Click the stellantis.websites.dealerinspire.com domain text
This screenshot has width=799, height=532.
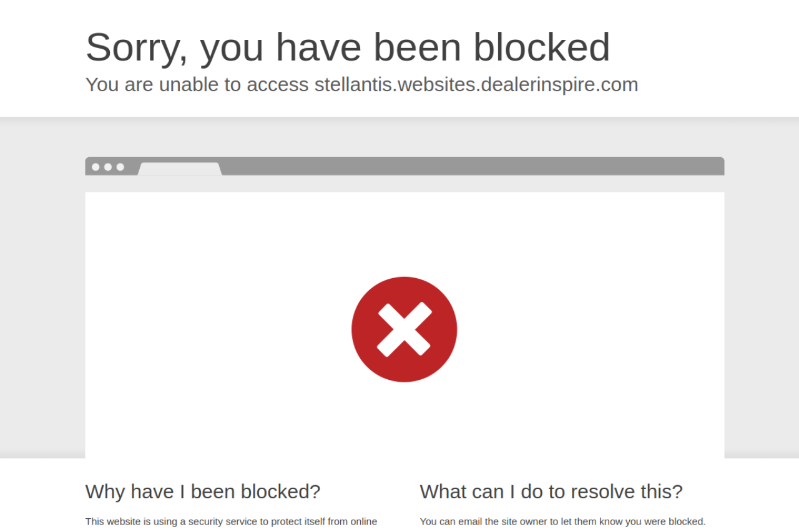[476, 84]
